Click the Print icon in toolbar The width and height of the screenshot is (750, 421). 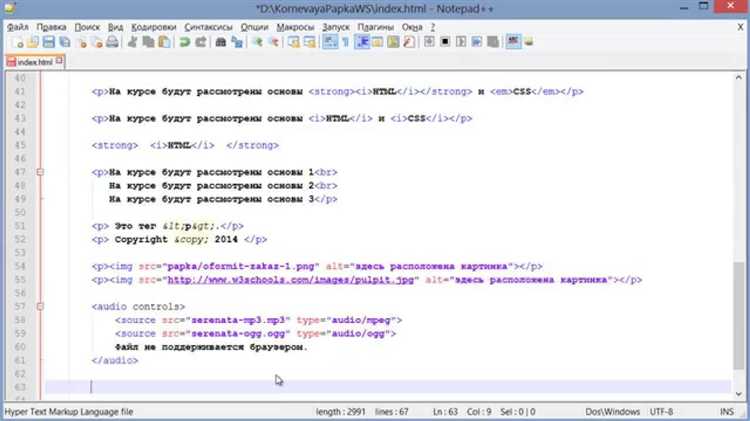[x=111, y=42]
